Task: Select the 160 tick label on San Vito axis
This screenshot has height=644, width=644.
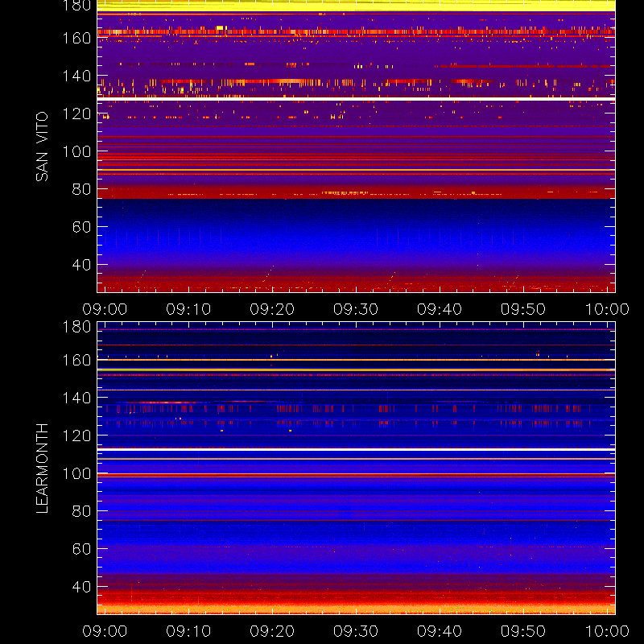Action: tap(76, 38)
